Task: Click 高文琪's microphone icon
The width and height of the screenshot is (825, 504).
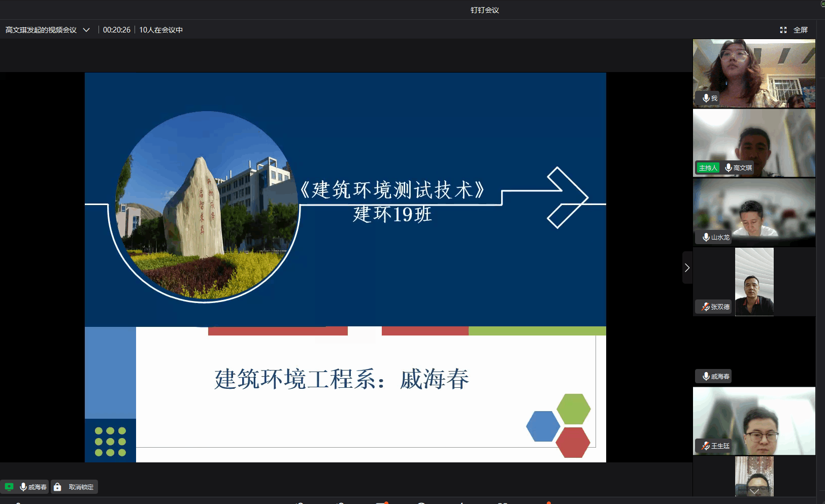Action: [x=729, y=167]
